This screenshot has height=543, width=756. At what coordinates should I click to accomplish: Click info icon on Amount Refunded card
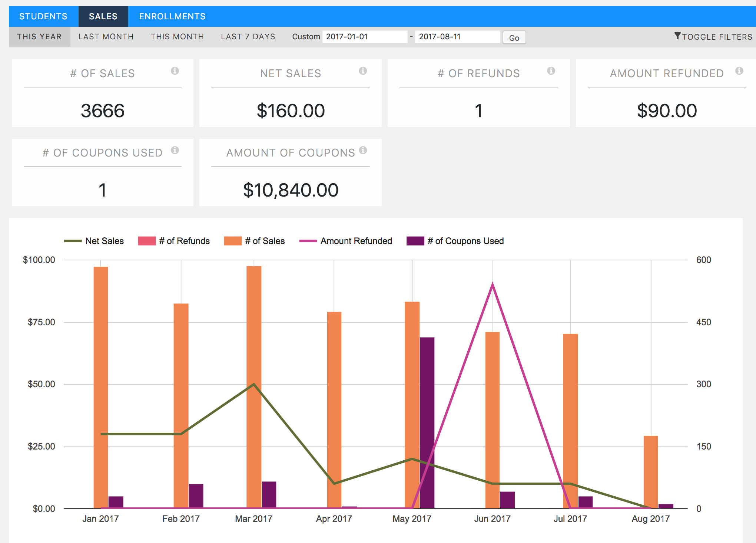pyautogui.click(x=739, y=71)
